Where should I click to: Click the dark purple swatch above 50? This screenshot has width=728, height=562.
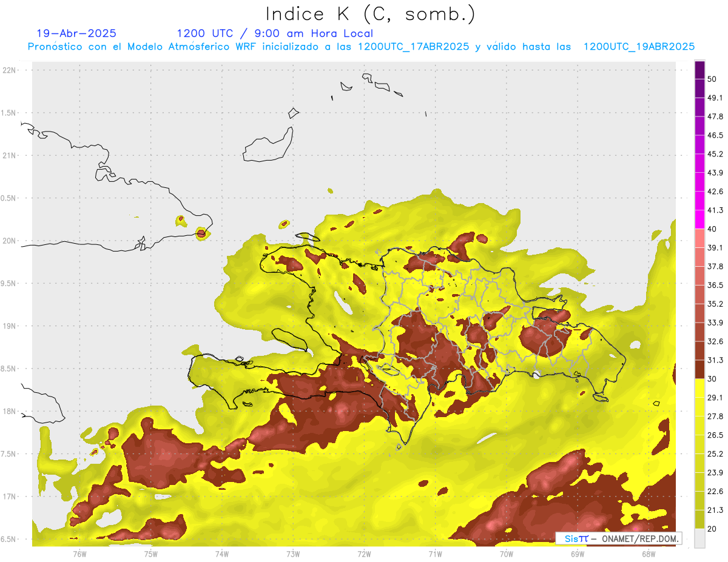click(x=699, y=70)
